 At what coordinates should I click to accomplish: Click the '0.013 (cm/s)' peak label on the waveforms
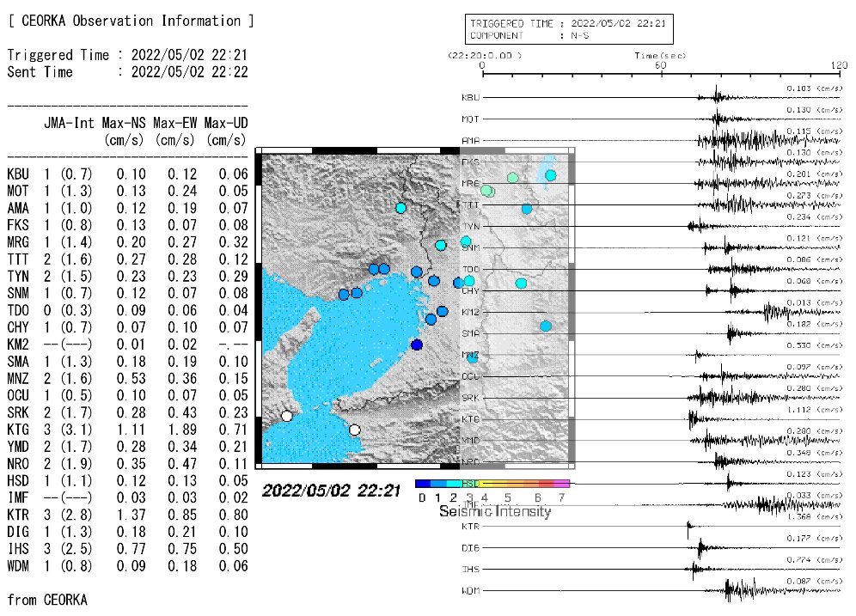[815, 302]
